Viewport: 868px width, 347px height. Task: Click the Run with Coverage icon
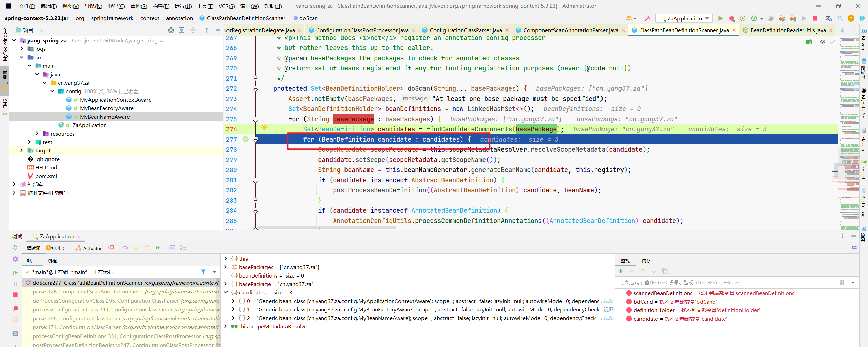point(743,18)
